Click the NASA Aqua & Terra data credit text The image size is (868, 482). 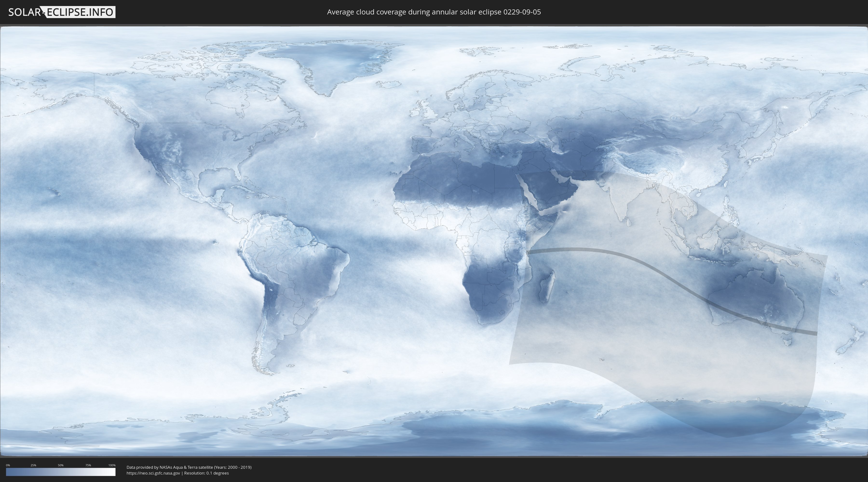tap(189, 467)
